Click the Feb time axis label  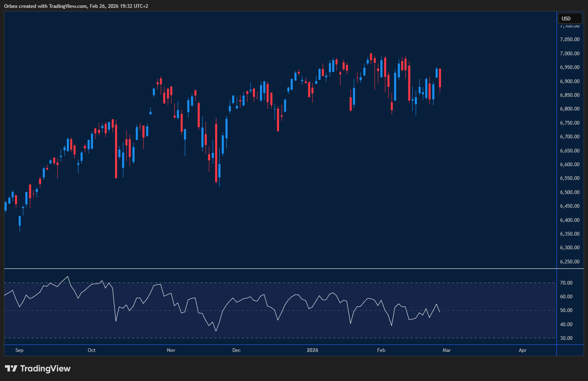(x=381, y=350)
